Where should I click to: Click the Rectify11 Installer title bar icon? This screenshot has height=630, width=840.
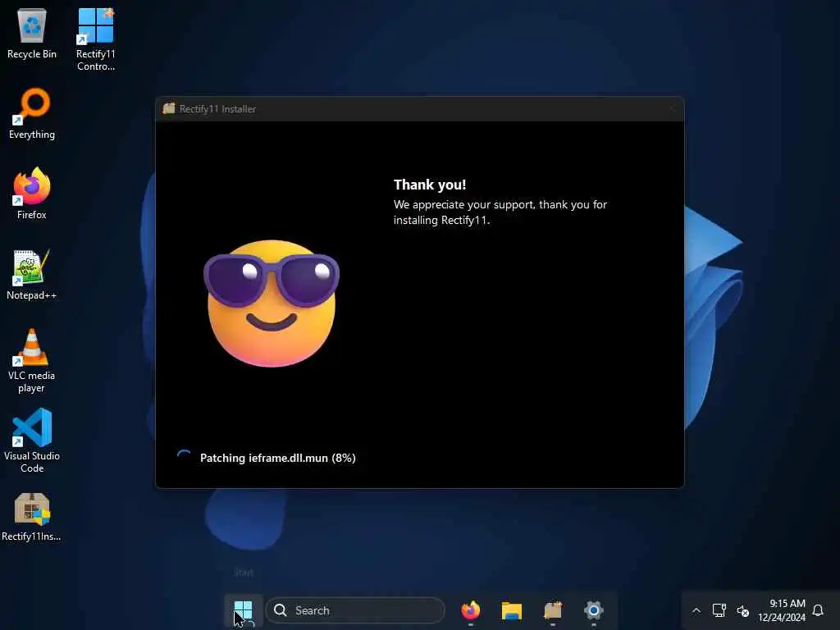click(x=169, y=108)
